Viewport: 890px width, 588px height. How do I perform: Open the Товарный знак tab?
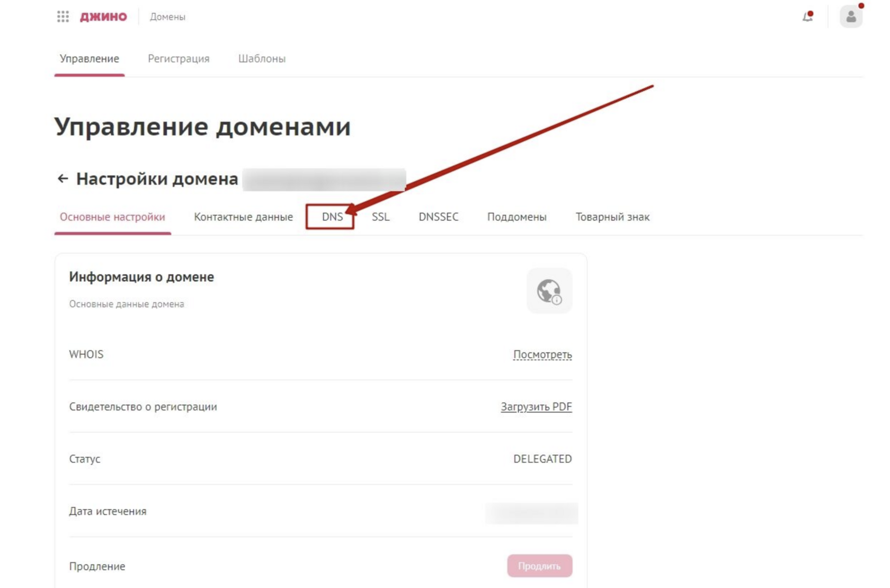pyautogui.click(x=612, y=217)
